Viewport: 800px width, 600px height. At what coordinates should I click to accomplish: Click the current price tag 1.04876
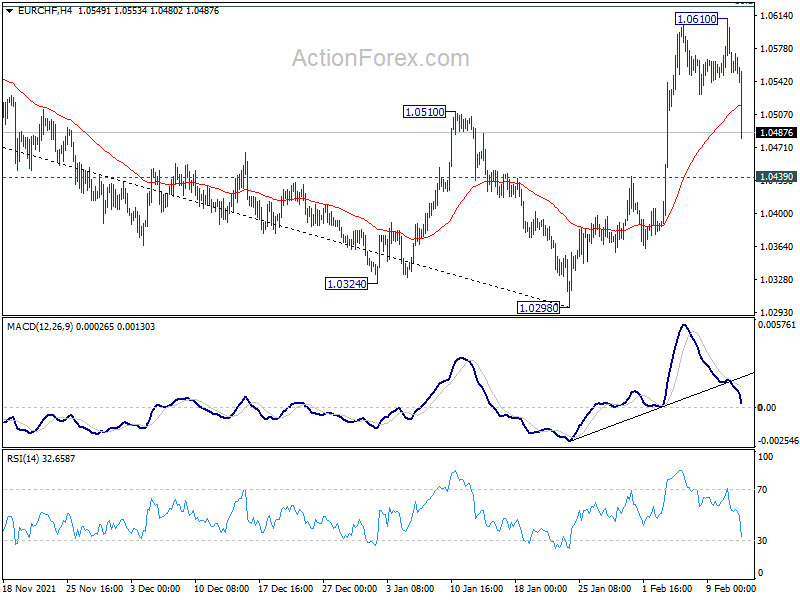click(777, 133)
